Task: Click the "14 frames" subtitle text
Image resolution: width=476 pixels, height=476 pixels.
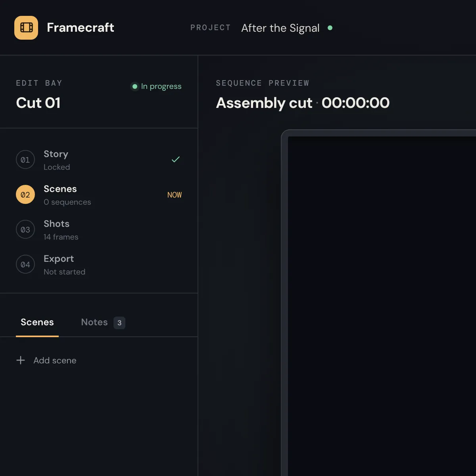Action: coord(61,237)
